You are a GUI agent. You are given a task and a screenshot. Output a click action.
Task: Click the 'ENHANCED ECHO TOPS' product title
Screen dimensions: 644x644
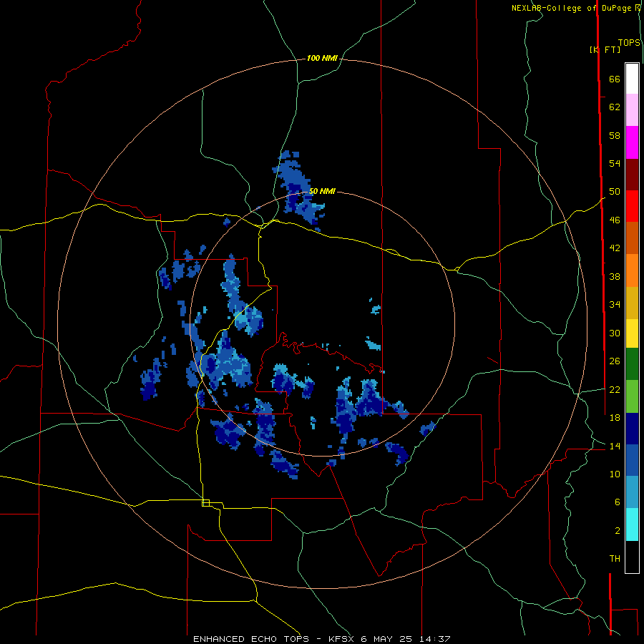[251, 639]
